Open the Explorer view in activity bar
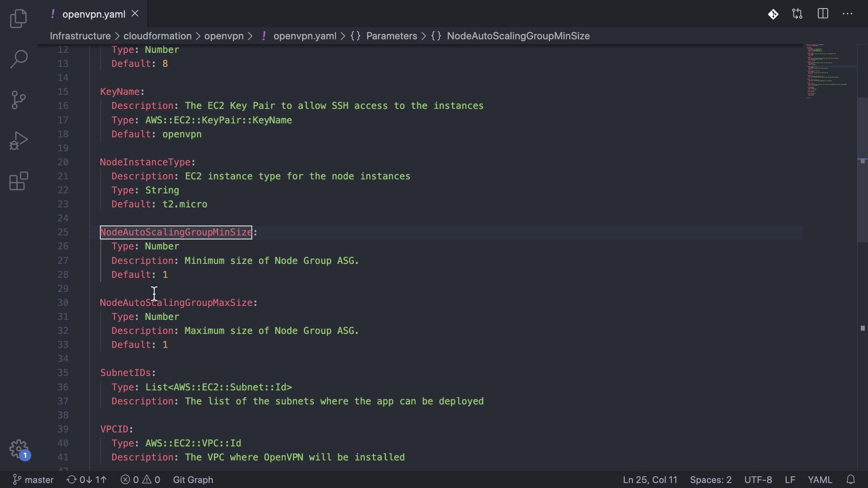 (x=19, y=19)
